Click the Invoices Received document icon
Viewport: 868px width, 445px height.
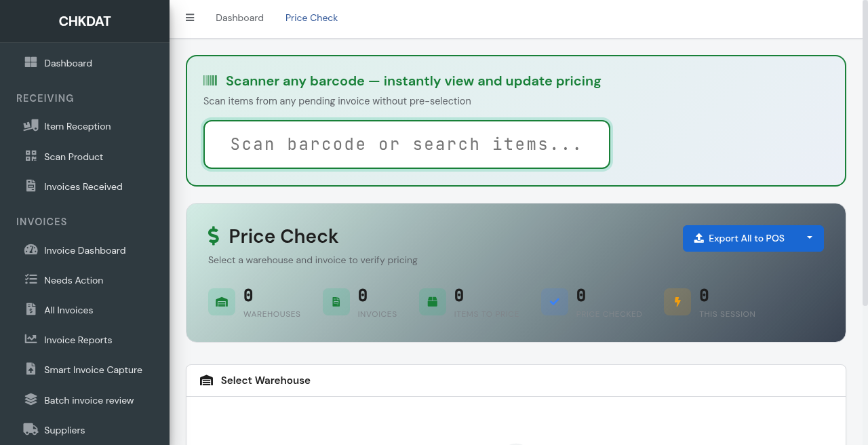(31, 186)
